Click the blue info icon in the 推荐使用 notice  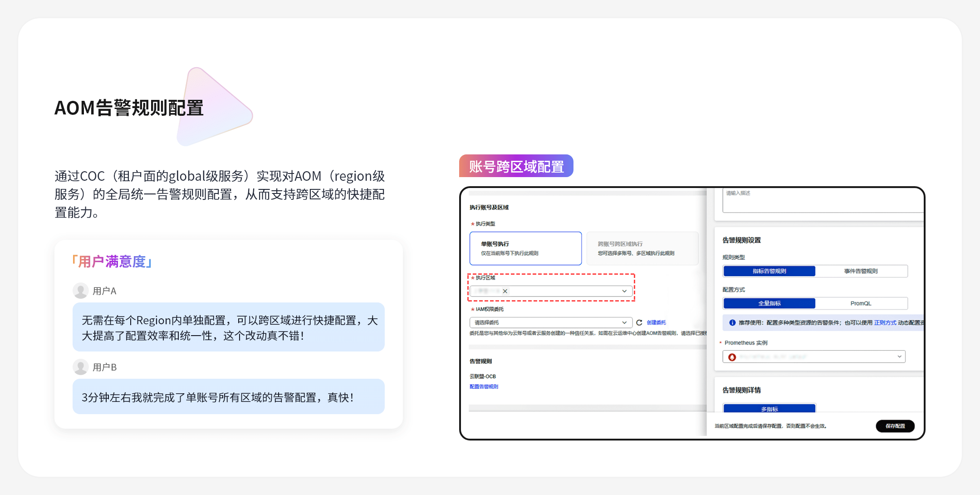pyautogui.click(x=732, y=322)
